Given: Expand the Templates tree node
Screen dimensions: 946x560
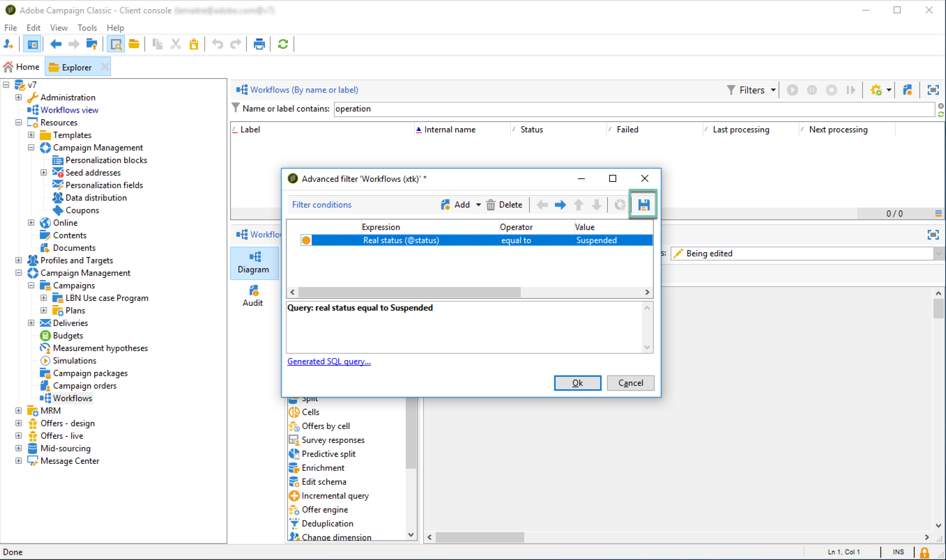Looking at the screenshot, I should [x=31, y=135].
